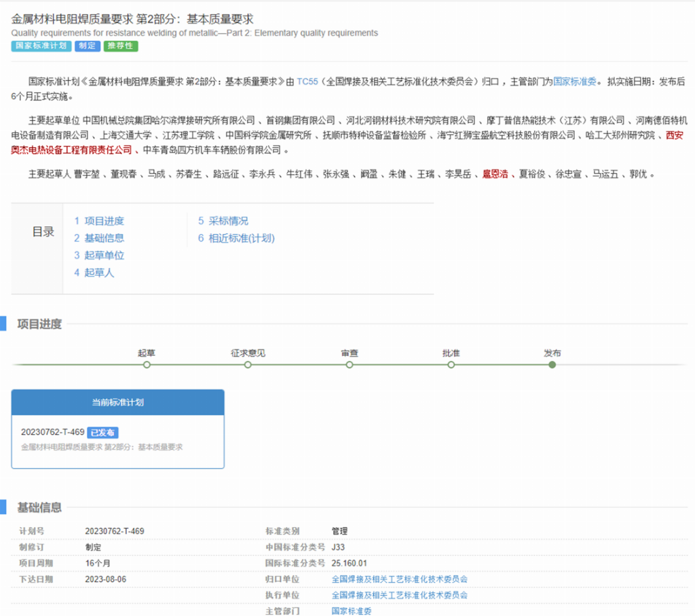Open the TC55 committee link
The image size is (695, 616).
(x=307, y=81)
